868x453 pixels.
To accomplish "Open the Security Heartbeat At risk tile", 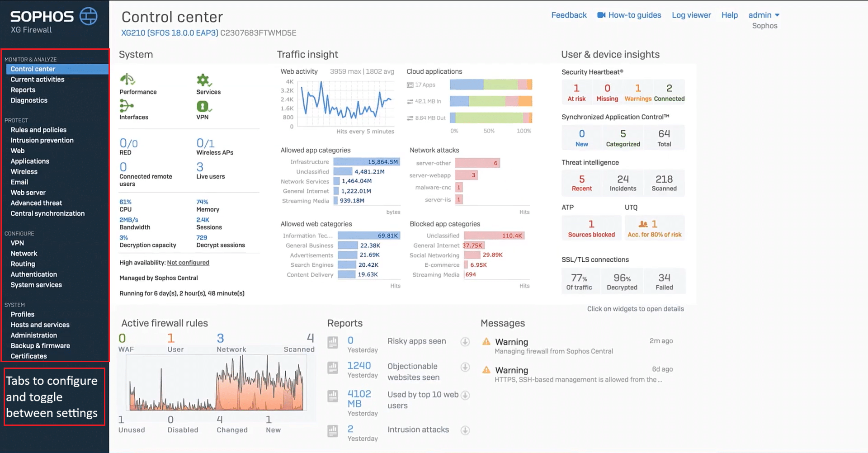I will pos(576,92).
